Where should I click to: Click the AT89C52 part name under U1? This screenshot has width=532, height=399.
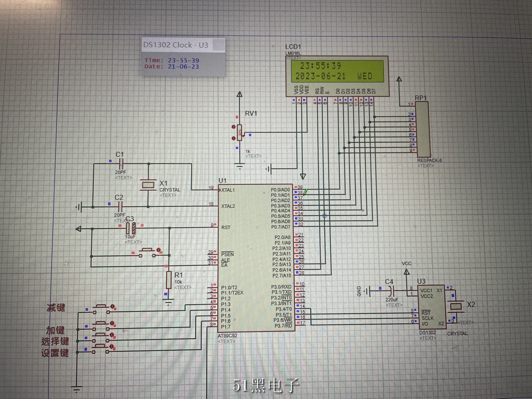click(227, 336)
